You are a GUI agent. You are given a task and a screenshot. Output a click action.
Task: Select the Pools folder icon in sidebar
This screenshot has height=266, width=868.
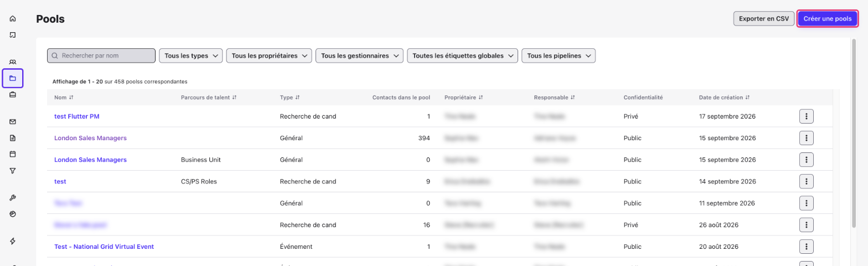tap(13, 78)
